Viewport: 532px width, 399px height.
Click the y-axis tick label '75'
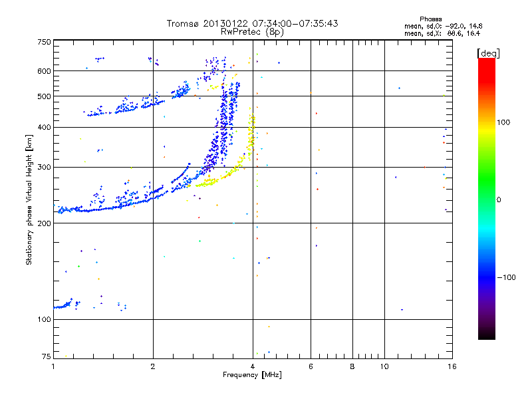coord(47,356)
